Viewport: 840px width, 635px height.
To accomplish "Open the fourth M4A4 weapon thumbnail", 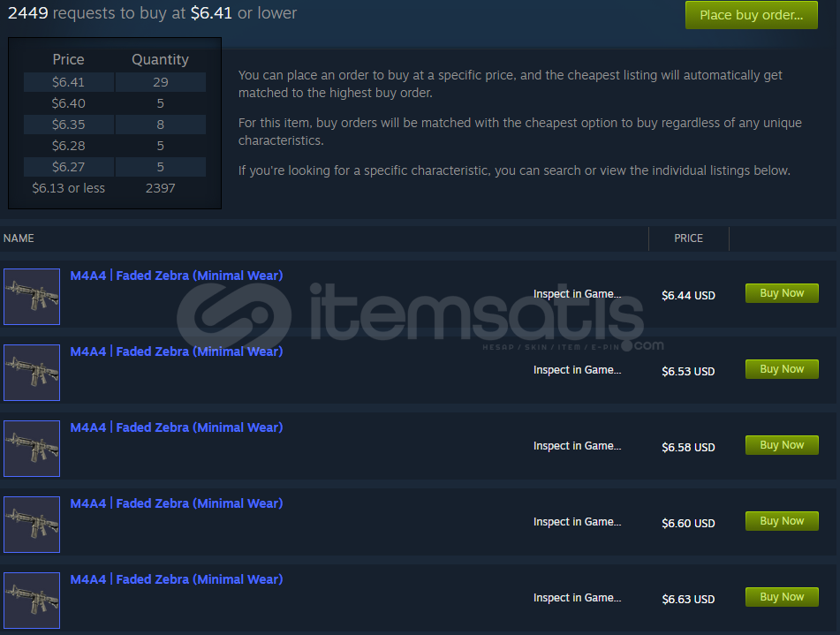I will (x=32, y=525).
